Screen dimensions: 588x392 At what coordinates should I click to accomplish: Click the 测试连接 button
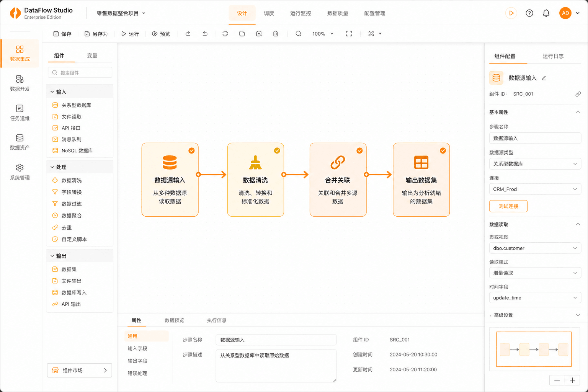(508, 206)
